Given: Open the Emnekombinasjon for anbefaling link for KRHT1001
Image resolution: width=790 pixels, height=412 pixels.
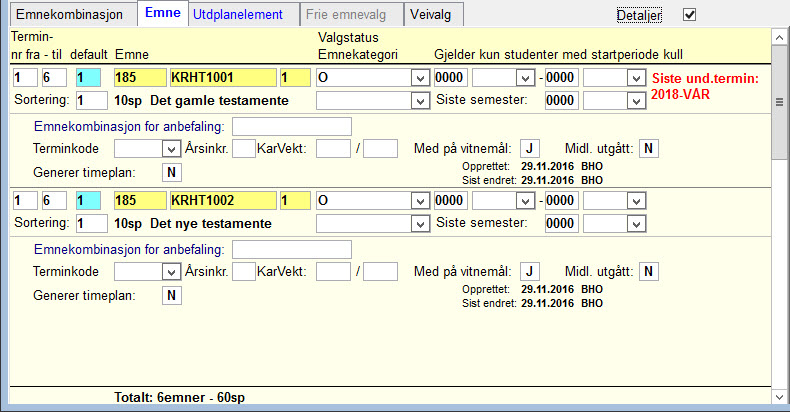Looking at the screenshot, I should [x=129, y=126].
